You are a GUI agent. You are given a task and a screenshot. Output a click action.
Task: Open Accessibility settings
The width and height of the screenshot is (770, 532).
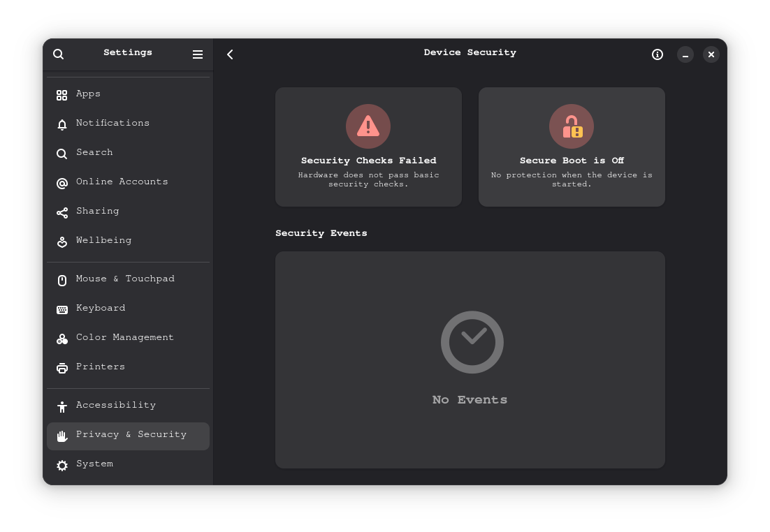tap(128, 406)
